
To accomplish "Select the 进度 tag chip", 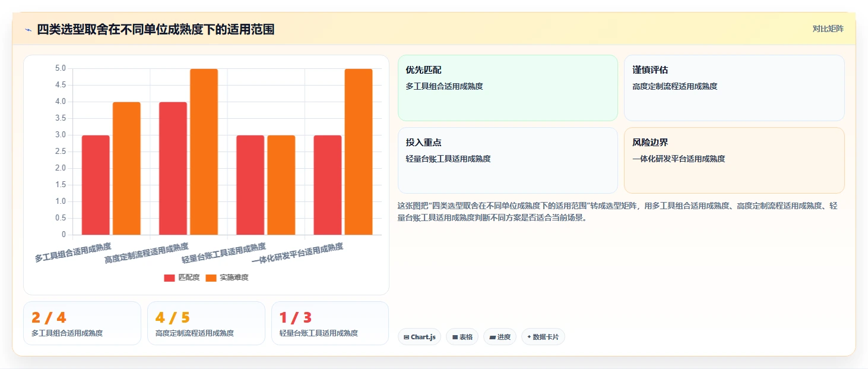I will (500, 337).
